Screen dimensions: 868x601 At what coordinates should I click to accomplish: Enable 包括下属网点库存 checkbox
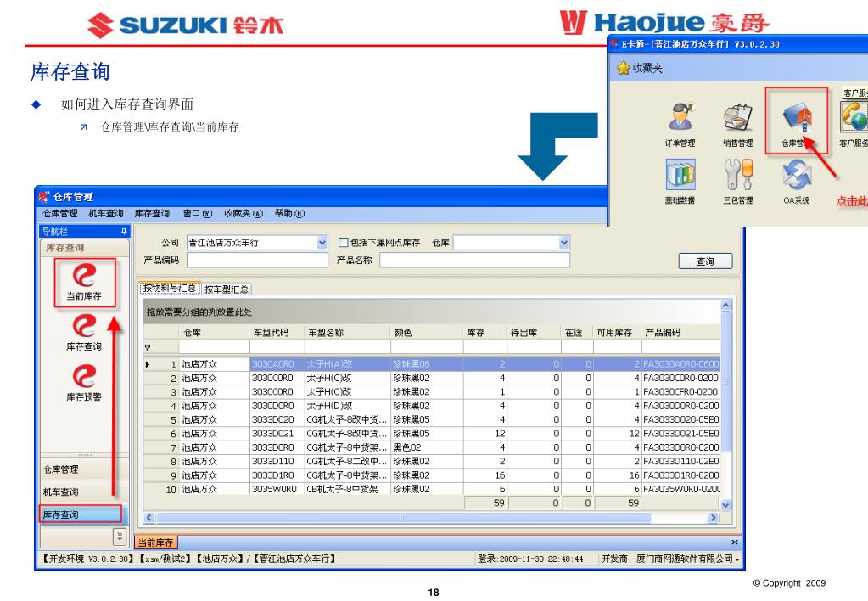pos(343,243)
